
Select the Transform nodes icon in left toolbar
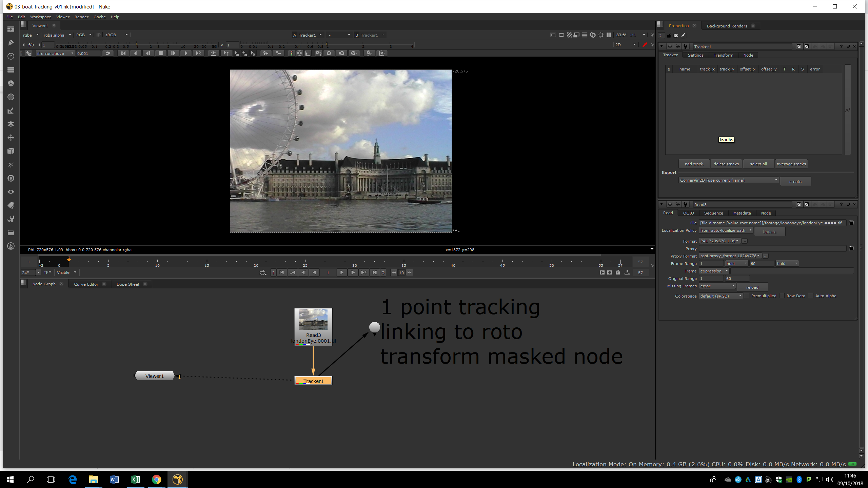click(x=11, y=138)
